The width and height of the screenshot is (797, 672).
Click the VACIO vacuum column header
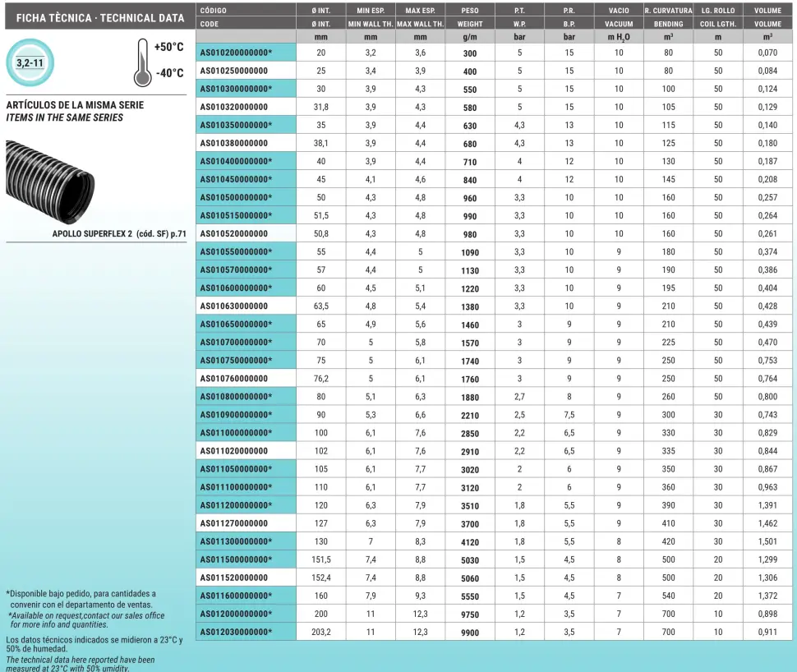pyautogui.click(x=619, y=11)
